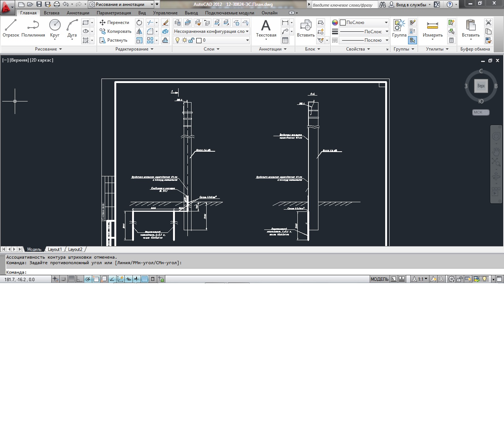This screenshot has height=442, width=504.
Task: Click the Растянуть stretch button
Action: [x=114, y=40]
